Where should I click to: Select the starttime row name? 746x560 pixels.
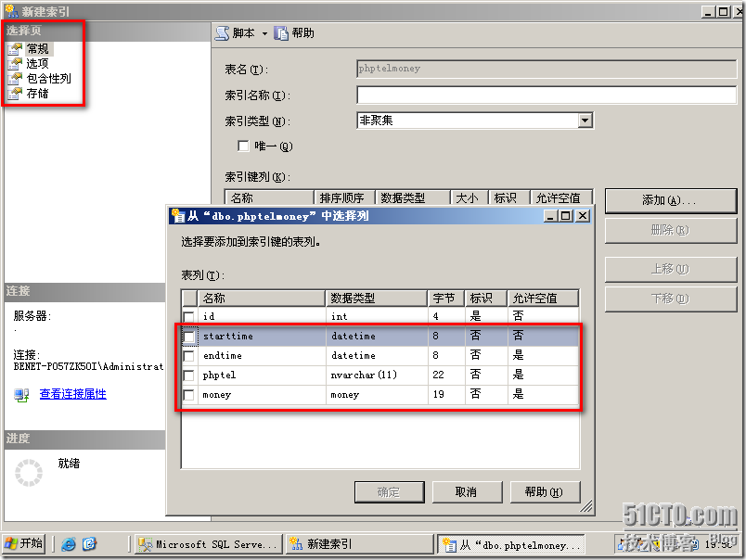point(228,337)
